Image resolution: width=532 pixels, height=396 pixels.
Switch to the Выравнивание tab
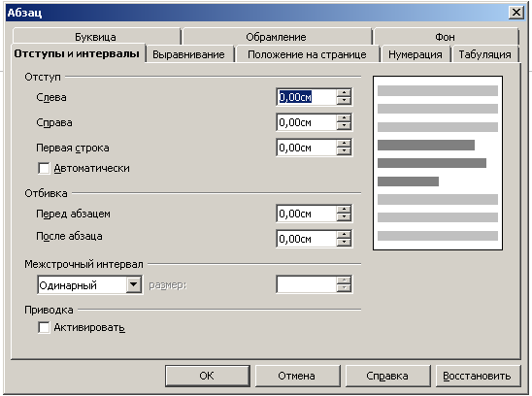(x=188, y=54)
